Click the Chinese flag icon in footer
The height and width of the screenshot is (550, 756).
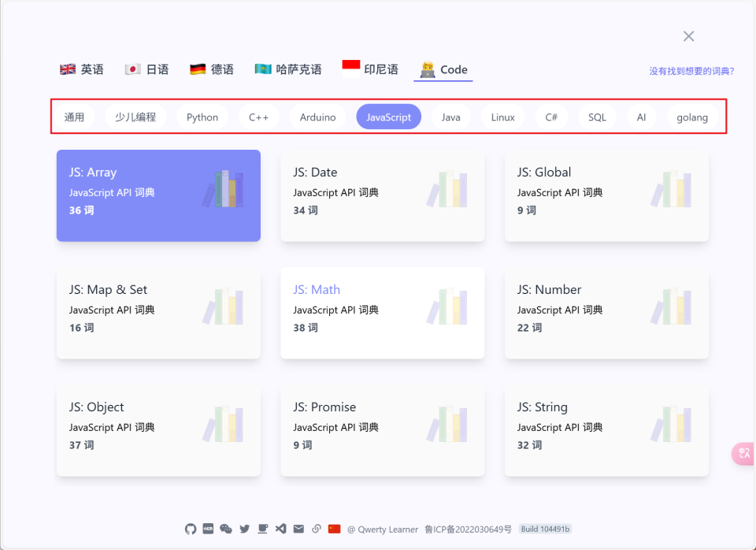[x=334, y=529]
